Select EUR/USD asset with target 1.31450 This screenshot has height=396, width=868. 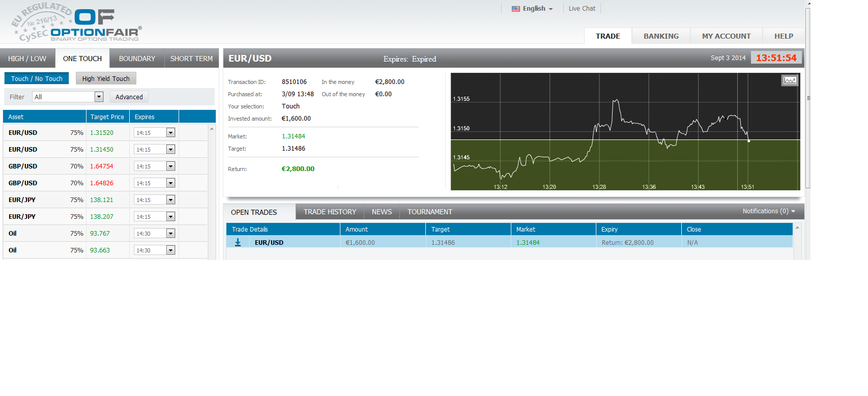point(23,150)
